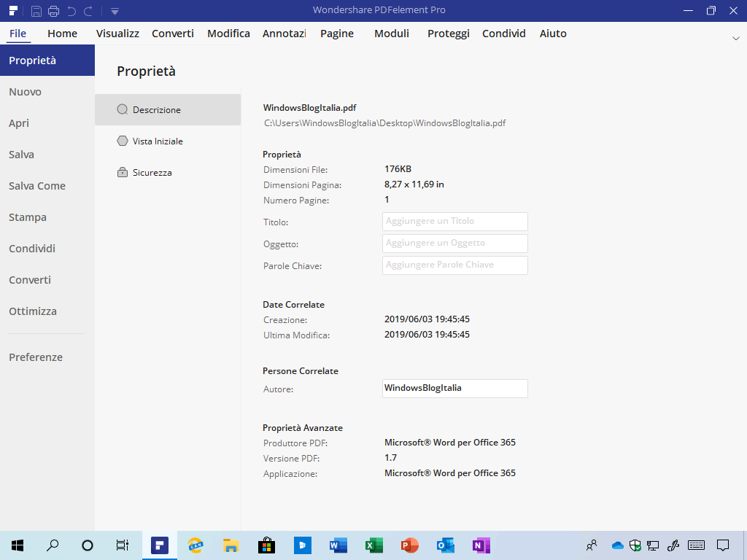Open the Action Center notification icon

[723, 545]
